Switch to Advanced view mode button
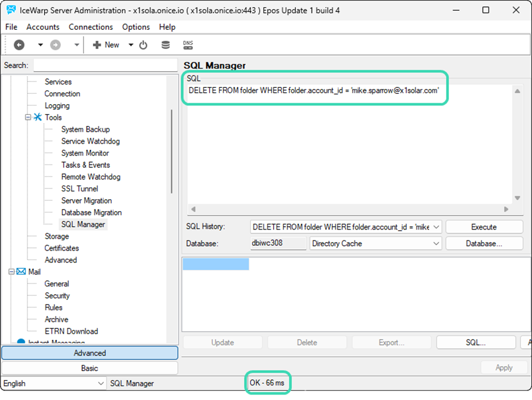 click(x=90, y=353)
